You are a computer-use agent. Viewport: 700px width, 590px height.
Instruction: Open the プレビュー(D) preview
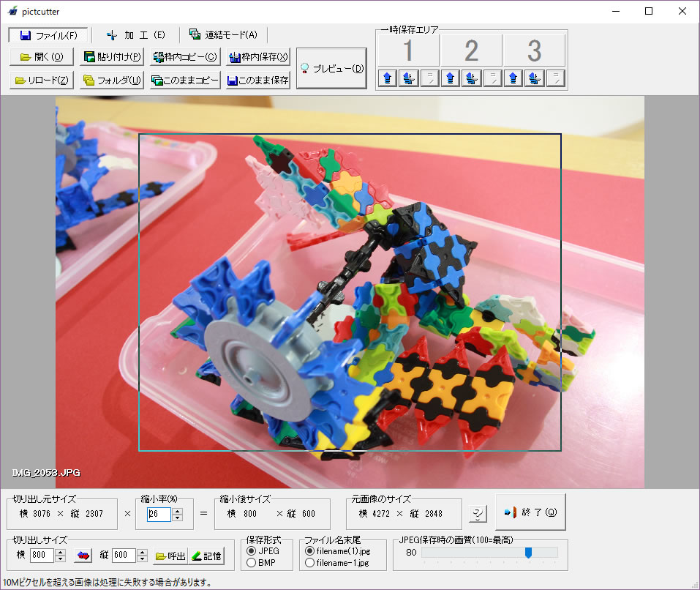click(x=331, y=68)
